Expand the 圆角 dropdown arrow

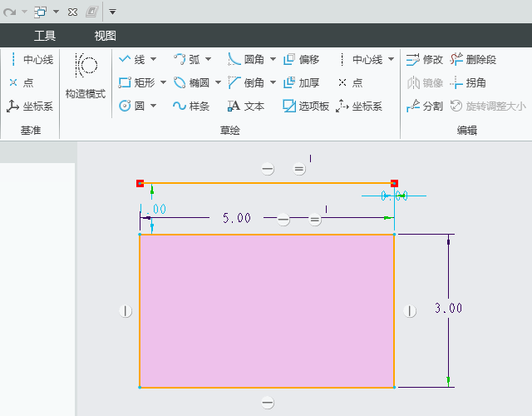273,59
